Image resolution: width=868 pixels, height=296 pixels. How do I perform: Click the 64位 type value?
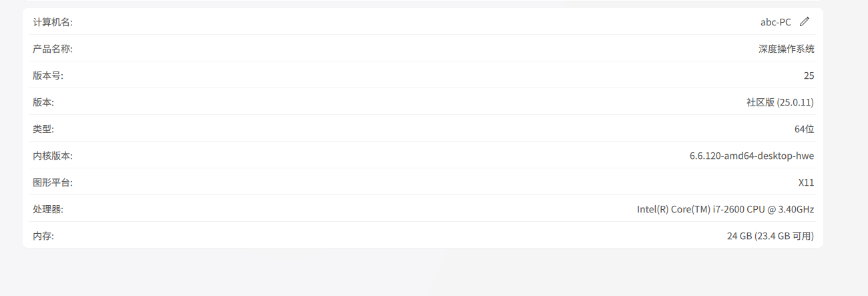pyautogui.click(x=804, y=129)
